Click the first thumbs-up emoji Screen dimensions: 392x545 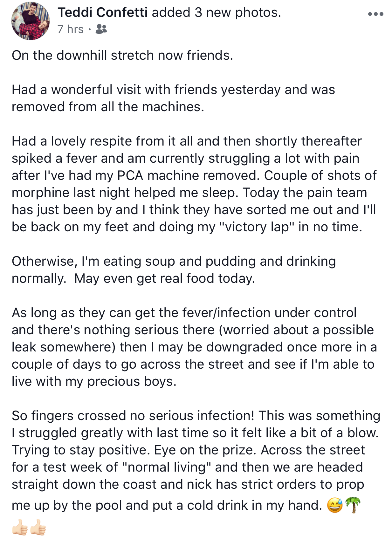tap(20, 527)
